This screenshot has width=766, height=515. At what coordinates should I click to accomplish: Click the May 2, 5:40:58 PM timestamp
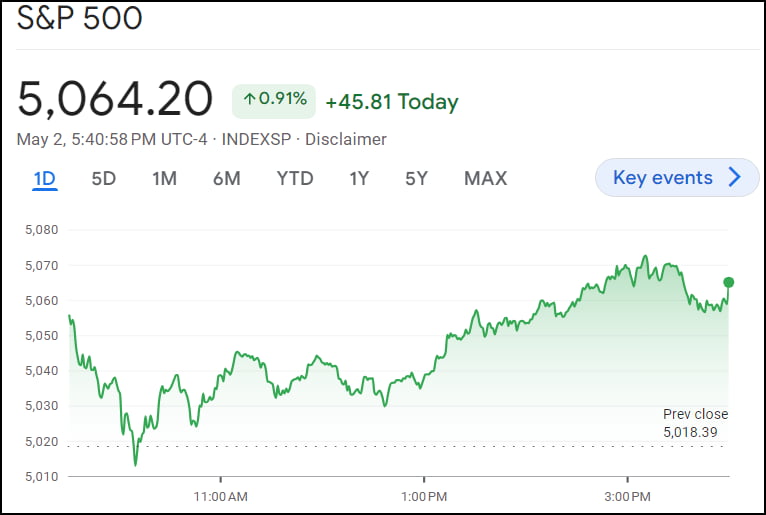[86, 139]
